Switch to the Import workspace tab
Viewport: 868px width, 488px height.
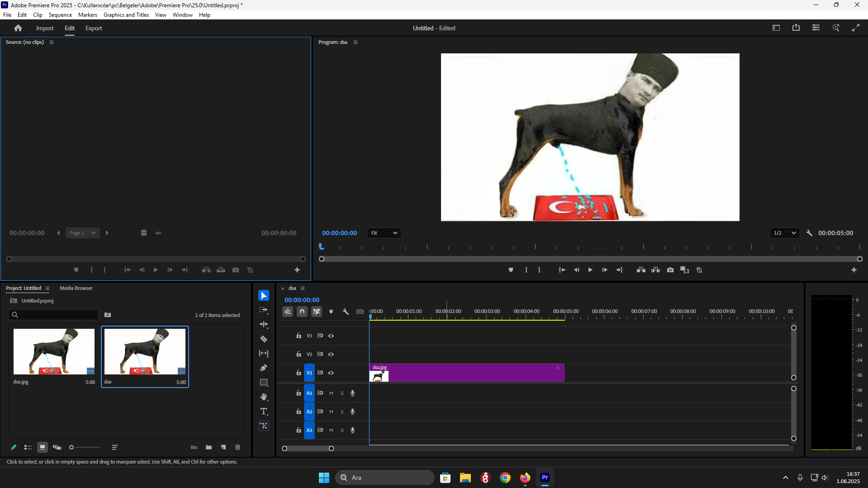coord(45,28)
